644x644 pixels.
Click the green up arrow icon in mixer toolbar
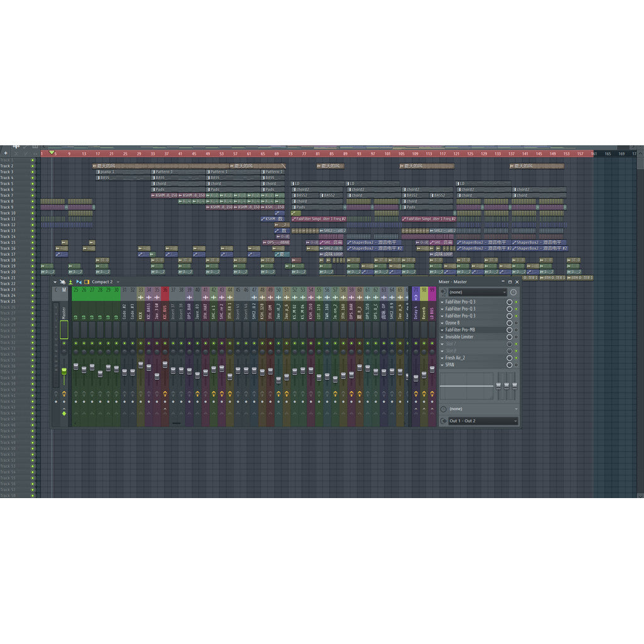[x=70, y=282]
